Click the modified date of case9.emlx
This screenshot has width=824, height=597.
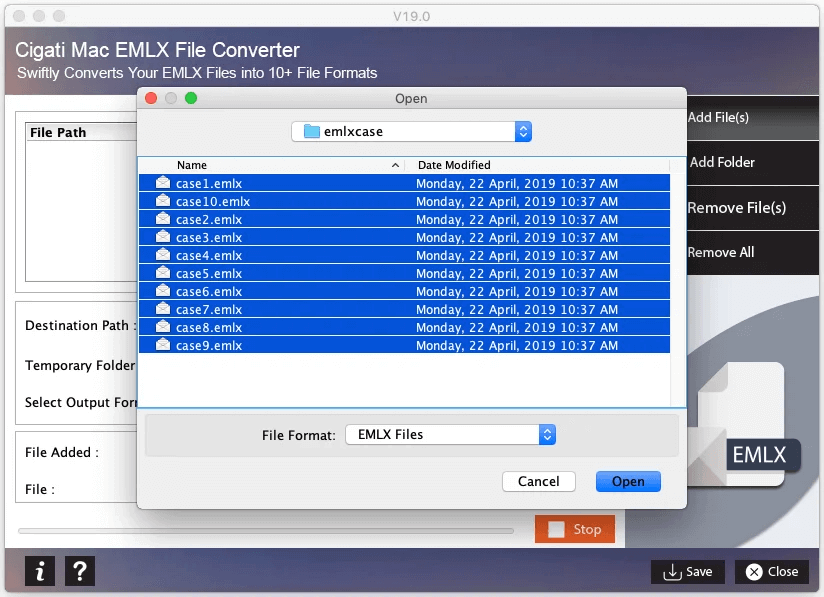517,345
